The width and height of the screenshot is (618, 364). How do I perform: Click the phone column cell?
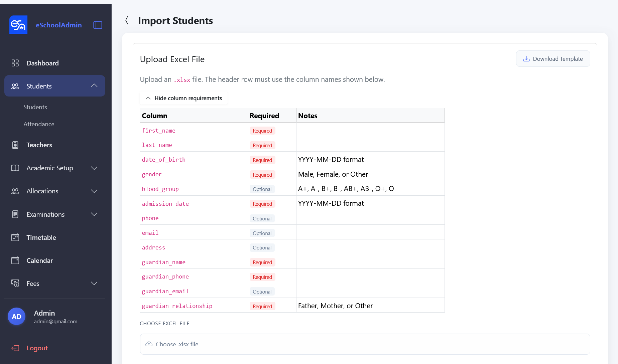click(194, 218)
